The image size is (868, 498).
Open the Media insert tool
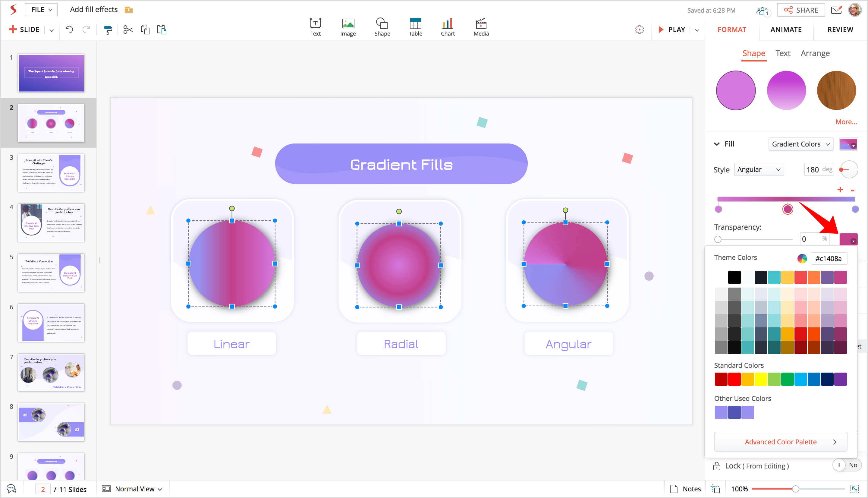click(x=481, y=27)
